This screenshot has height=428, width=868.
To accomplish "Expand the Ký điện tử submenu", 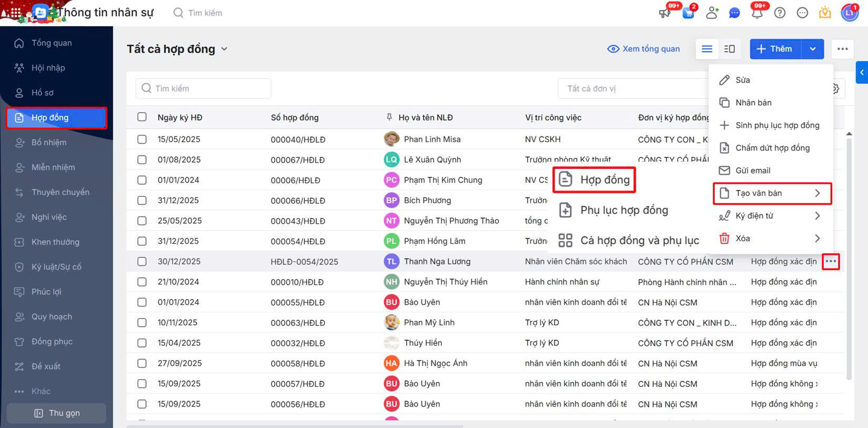I will point(770,216).
